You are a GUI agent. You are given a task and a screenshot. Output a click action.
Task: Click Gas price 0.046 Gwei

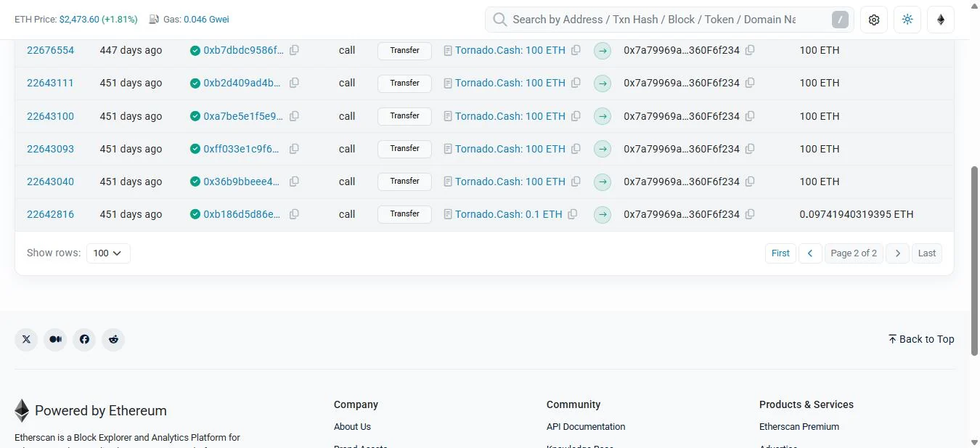206,20
